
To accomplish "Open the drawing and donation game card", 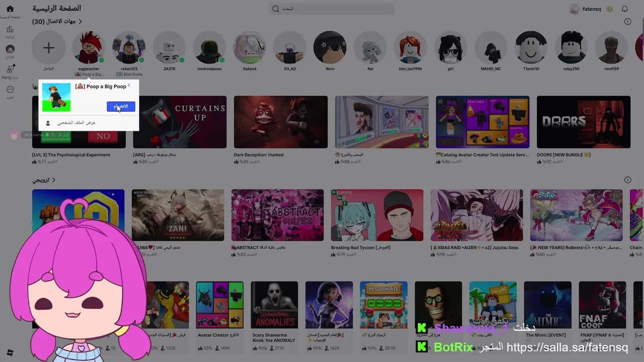I will click(381, 122).
